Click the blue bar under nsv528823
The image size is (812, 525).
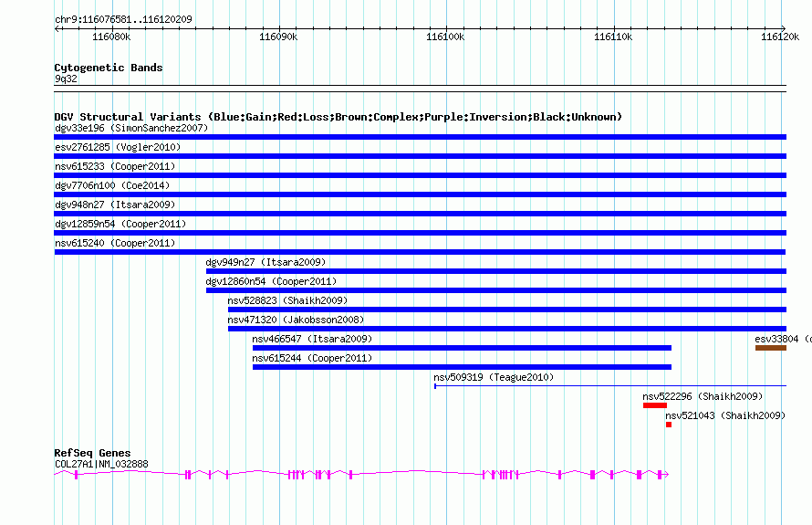(507, 310)
